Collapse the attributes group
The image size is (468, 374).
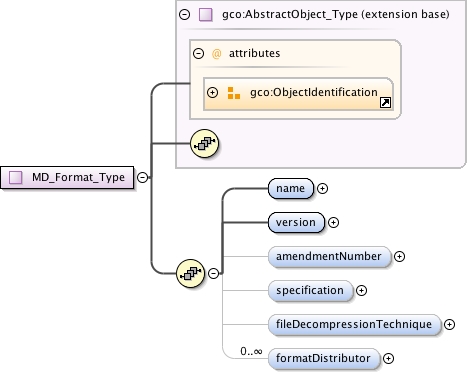pyautogui.click(x=199, y=53)
